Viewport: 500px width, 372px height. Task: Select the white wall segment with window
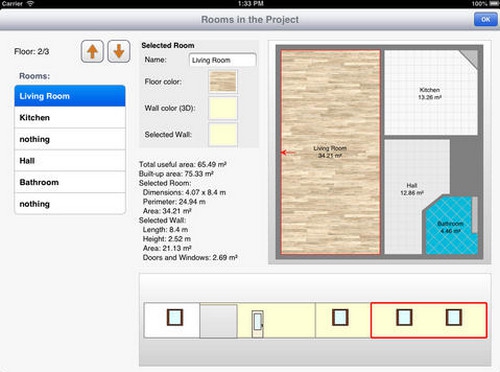[x=172, y=320]
